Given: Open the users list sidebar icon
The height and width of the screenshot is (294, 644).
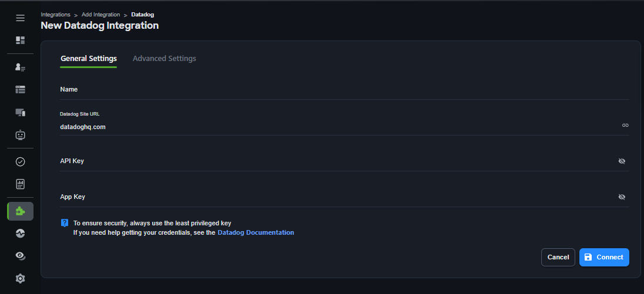Looking at the screenshot, I should (x=20, y=67).
